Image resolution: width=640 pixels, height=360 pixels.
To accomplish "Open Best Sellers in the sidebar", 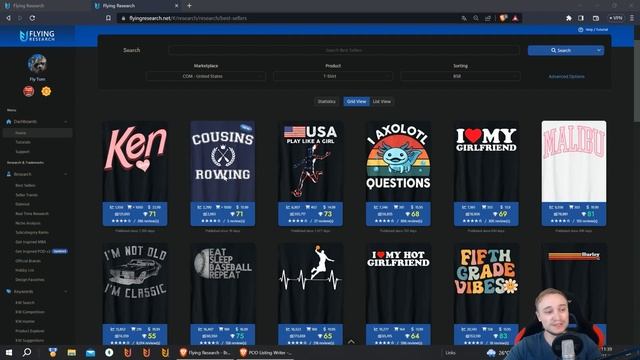I will click(25, 185).
